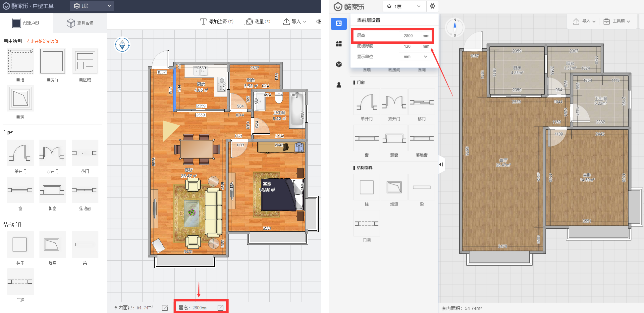Click 测量 measure tool
Viewport: 644px width, 313px height.
point(257,22)
